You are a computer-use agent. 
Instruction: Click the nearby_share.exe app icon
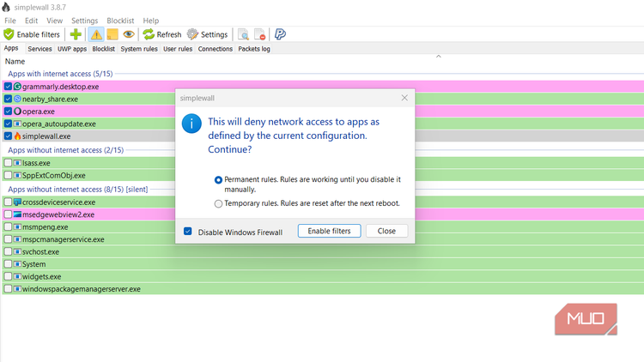click(x=17, y=99)
